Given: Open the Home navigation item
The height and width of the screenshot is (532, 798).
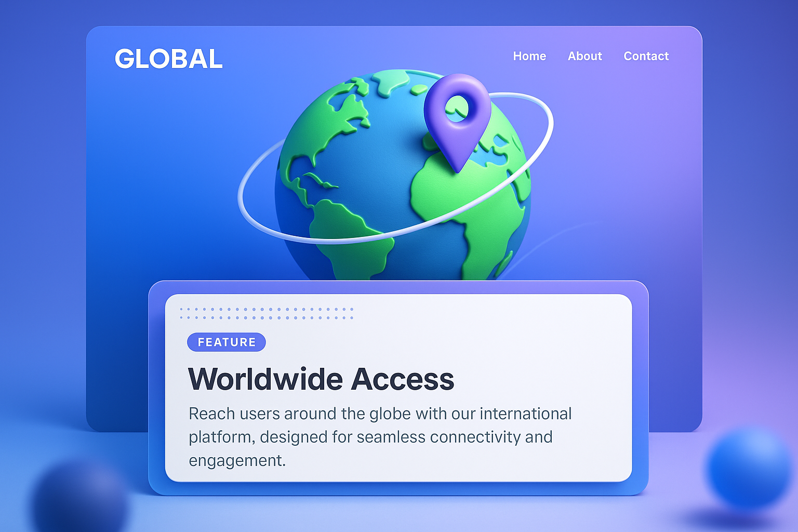Looking at the screenshot, I should pyautogui.click(x=529, y=56).
